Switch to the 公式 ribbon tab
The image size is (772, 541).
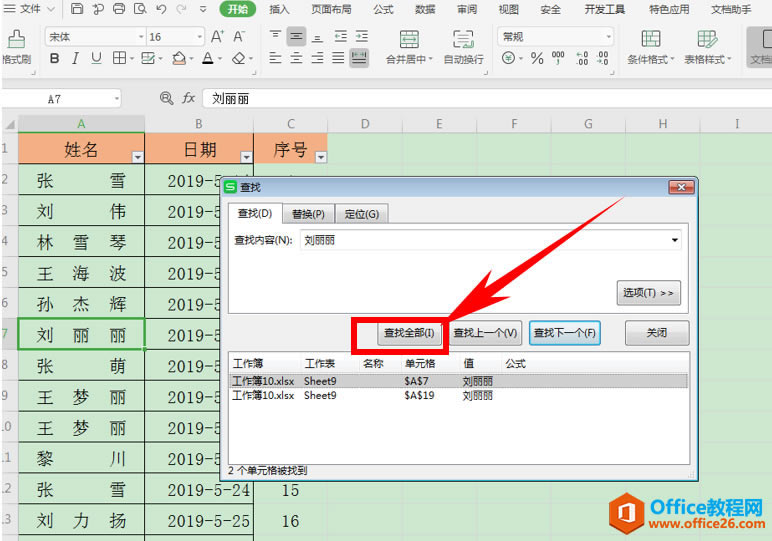click(383, 9)
